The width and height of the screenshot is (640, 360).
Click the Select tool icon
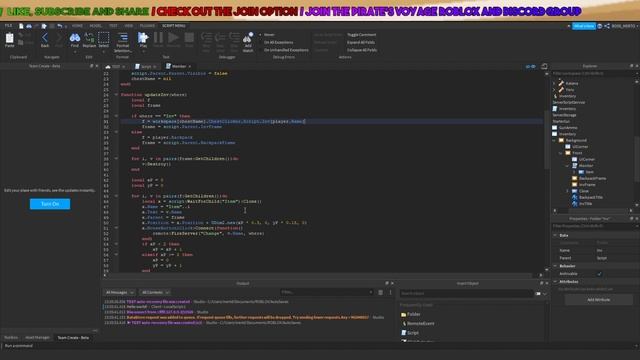coord(104,40)
